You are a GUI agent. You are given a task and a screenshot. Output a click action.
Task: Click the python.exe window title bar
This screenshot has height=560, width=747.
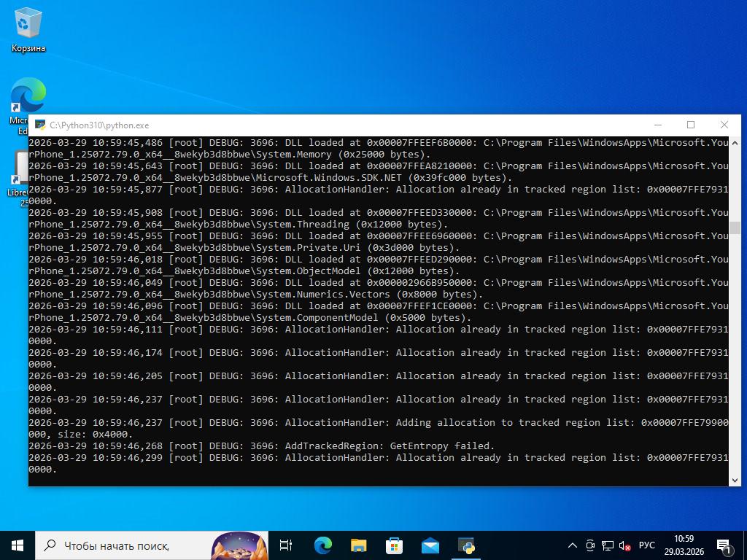(x=365, y=125)
